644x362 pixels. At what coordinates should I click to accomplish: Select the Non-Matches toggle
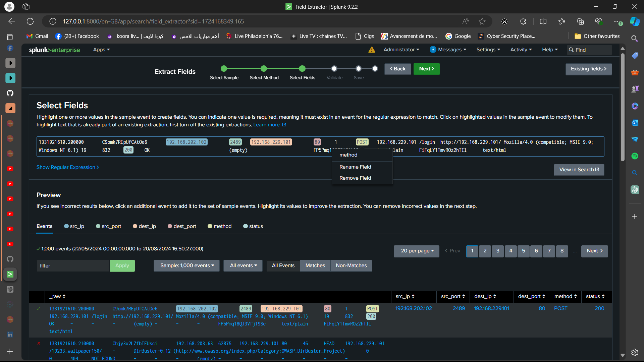coord(351,265)
